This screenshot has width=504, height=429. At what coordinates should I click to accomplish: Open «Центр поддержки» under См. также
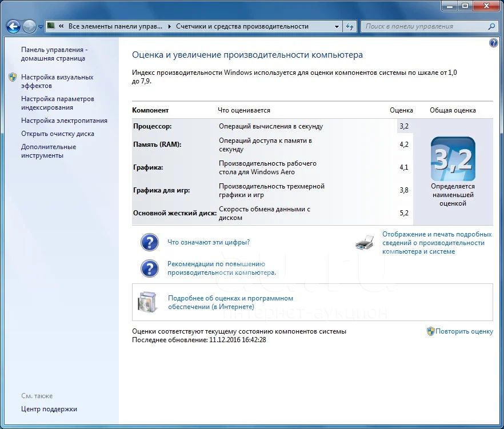click(49, 409)
